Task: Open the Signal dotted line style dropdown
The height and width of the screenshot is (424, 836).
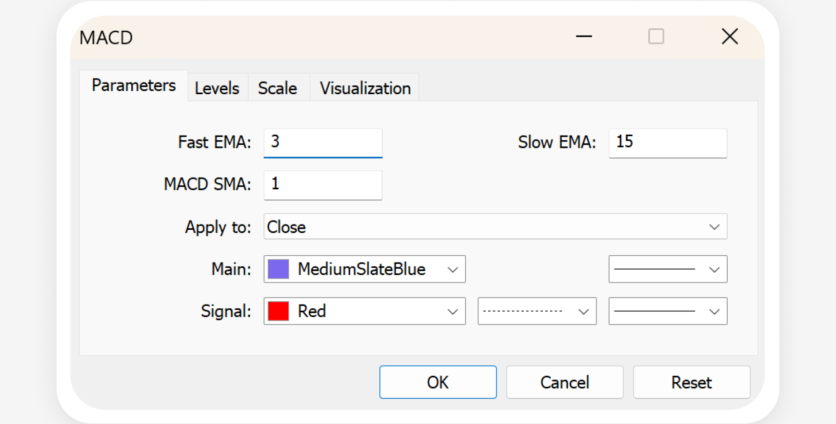Action: [x=537, y=311]
